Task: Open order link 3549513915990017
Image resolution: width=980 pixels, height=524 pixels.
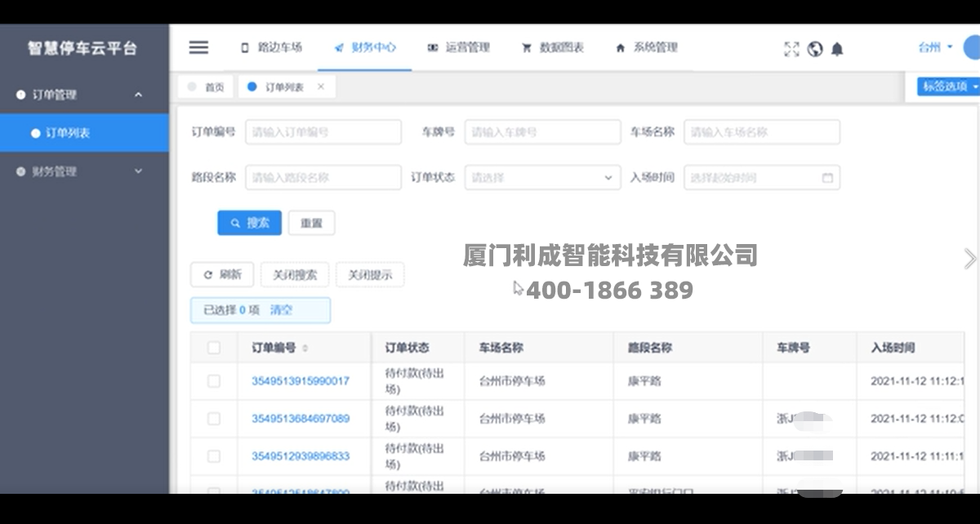Action: (301, 381)
